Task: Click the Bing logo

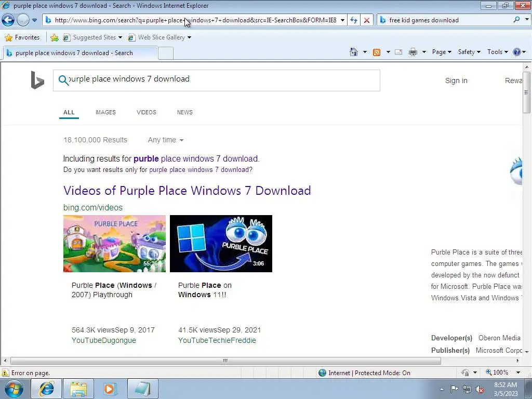Action: pyautogui.click(x=37, y=80)
